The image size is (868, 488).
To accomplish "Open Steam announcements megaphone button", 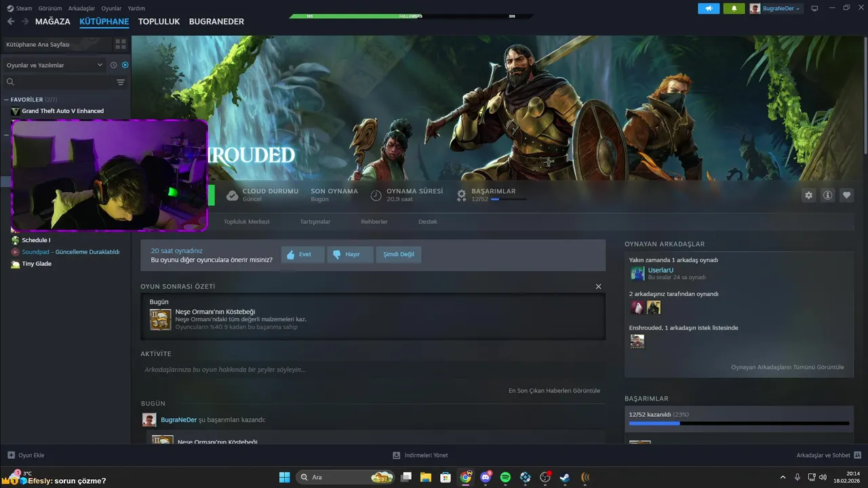I will click(x=709, y=8).
